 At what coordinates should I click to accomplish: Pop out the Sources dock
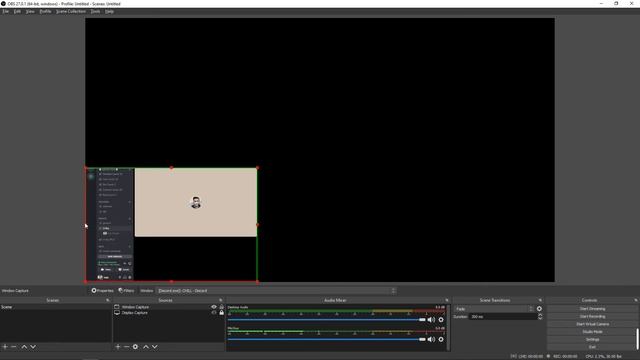point(221,300)
